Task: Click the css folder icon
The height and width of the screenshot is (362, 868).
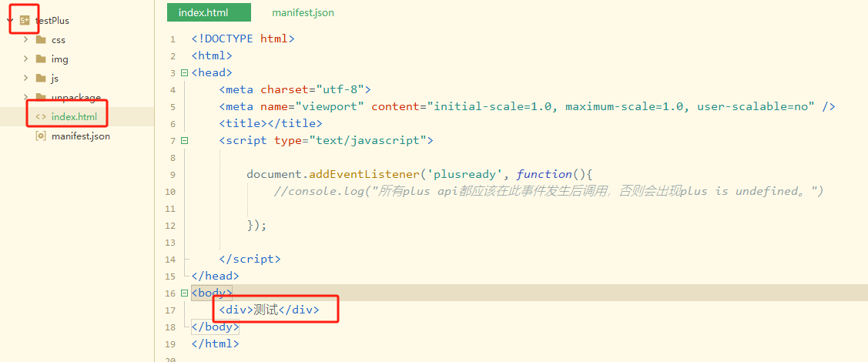Action: tap(41, 40)
